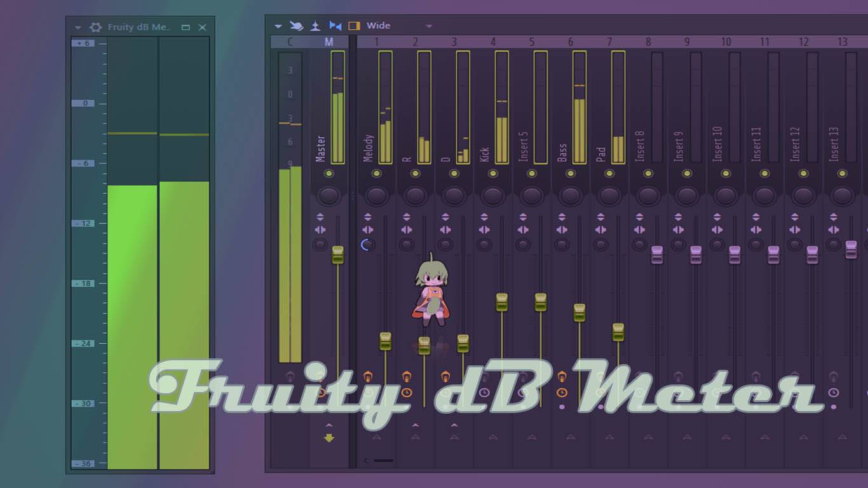Select the Master track name label
Viewport: 868px width, 488px height.
point(320,149)
